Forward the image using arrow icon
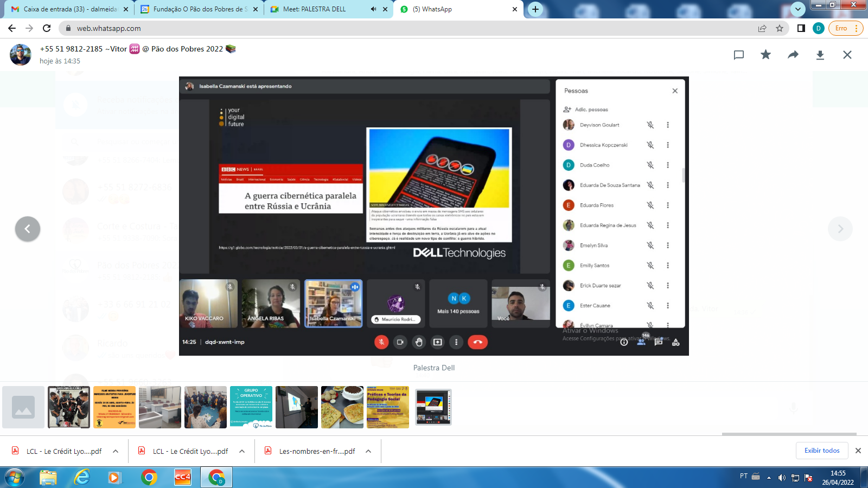 [793, 55]
